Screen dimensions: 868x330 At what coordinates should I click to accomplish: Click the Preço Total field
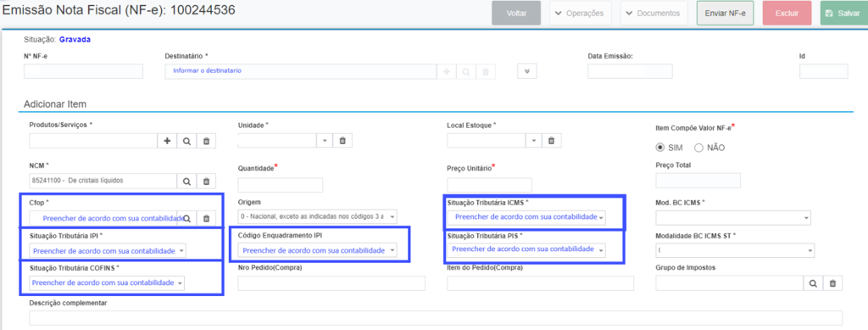(x=698, y=181)
